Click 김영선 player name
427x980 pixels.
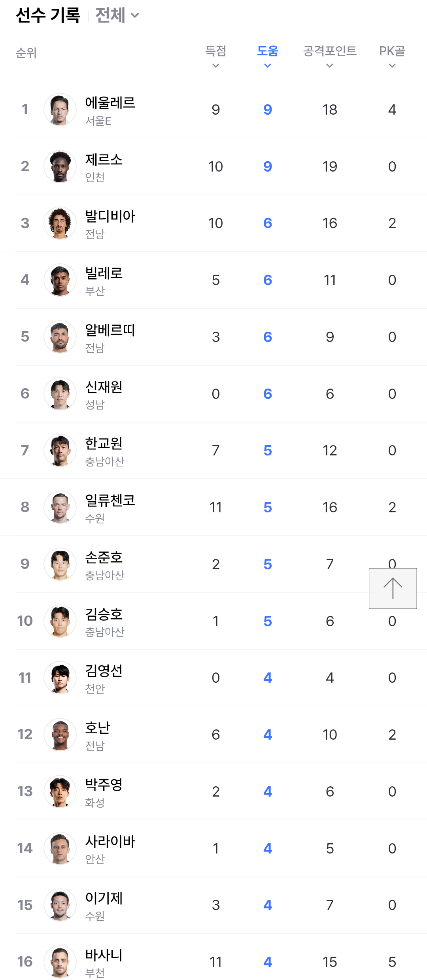(x=104, y=671)
